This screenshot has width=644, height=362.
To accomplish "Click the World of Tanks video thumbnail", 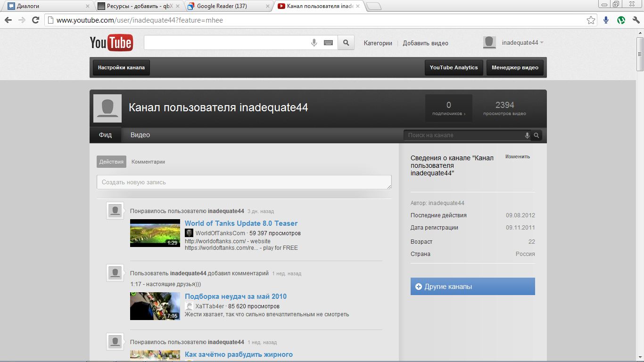I will 155,233.
